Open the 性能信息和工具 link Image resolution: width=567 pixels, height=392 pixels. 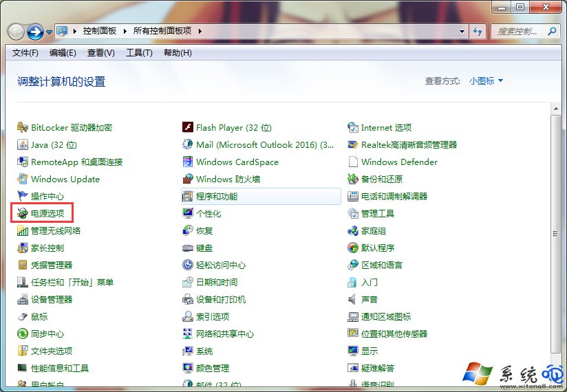coord(60,368)
